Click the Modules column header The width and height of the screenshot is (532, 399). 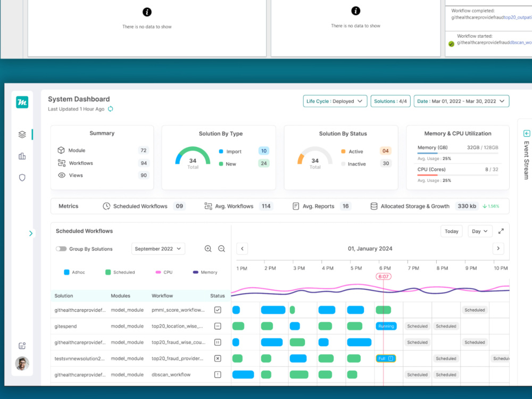coord(120,296)
